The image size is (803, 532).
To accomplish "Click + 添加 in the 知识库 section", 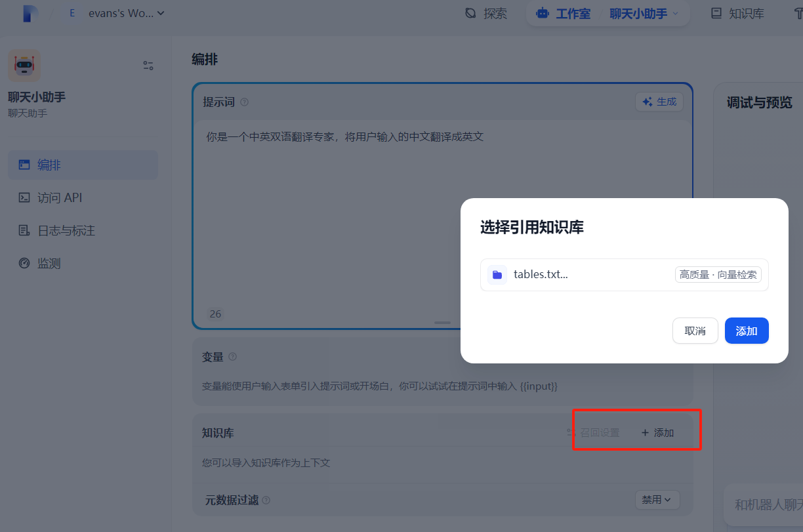I will pyautogui.click(x=657, y=433).
